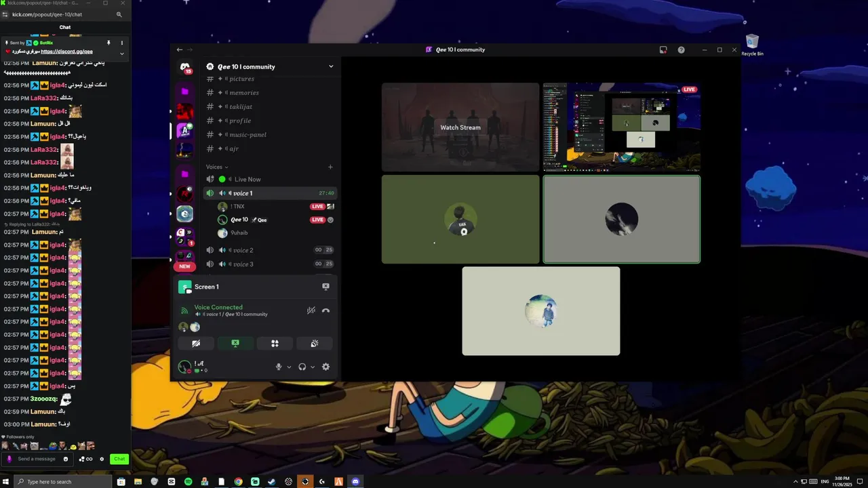This screenshot has height=488, width=868.
Task: Open the pictures text channel
Action: pyautogui.click(x=270, y=79)
